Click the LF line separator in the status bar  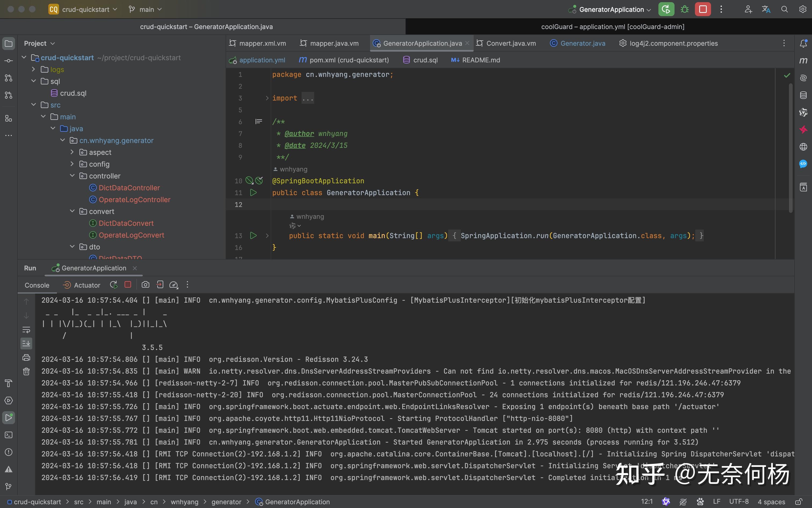717,502
